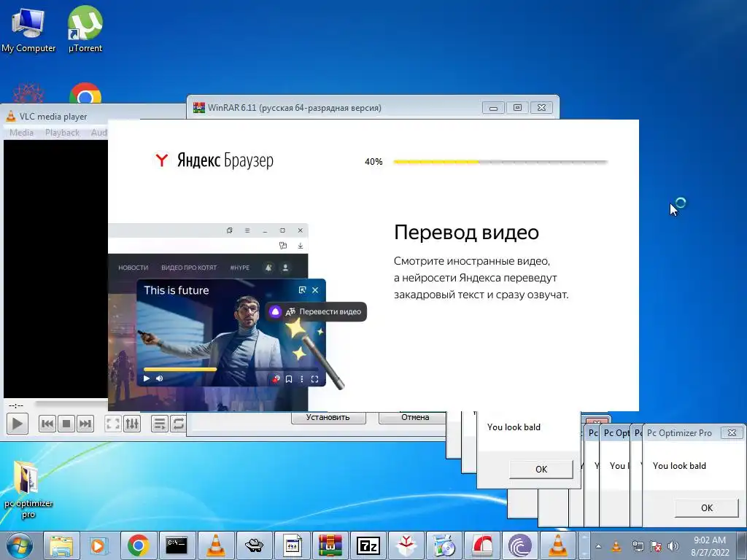Switch to Command Prompt taskbar icon
747x560 pixels.
coord(177,545)
